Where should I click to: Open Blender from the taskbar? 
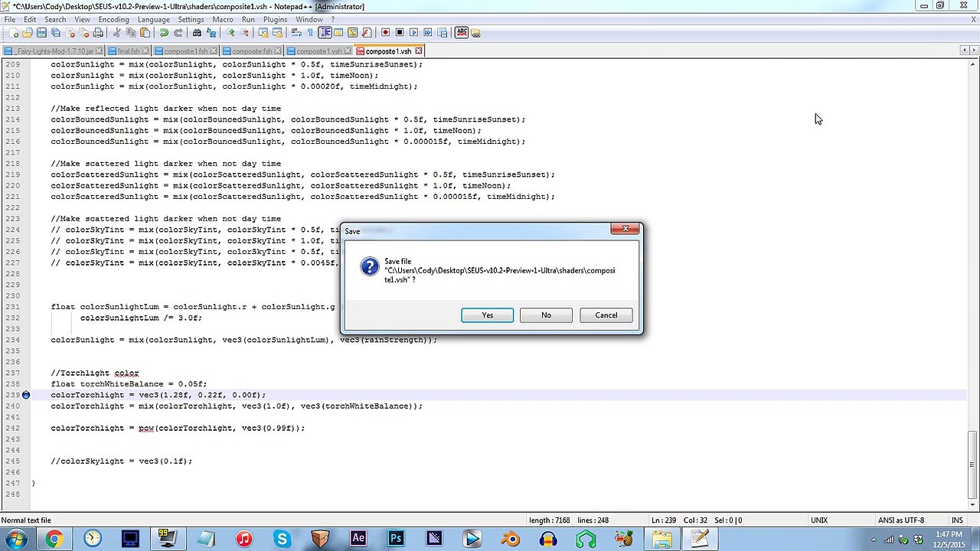pyautogui.click(x=510, y=539)
